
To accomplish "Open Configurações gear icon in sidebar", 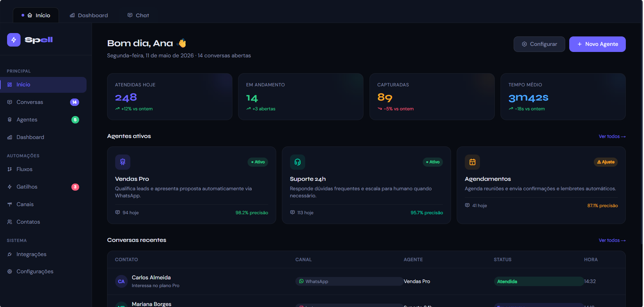I will tap(10, 272).
